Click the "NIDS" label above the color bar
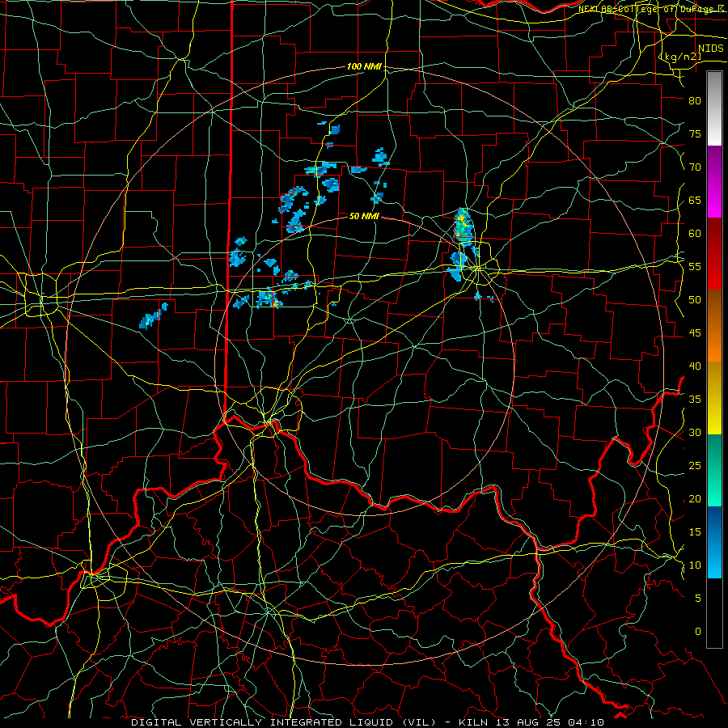This screenshot has height=728, width=728. (711, 49)
